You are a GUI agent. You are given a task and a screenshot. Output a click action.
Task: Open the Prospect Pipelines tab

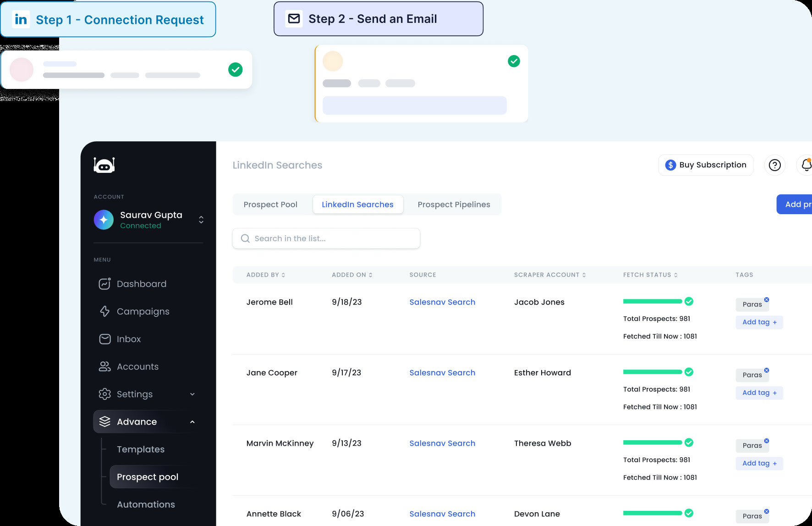click(x=454, y=204)
